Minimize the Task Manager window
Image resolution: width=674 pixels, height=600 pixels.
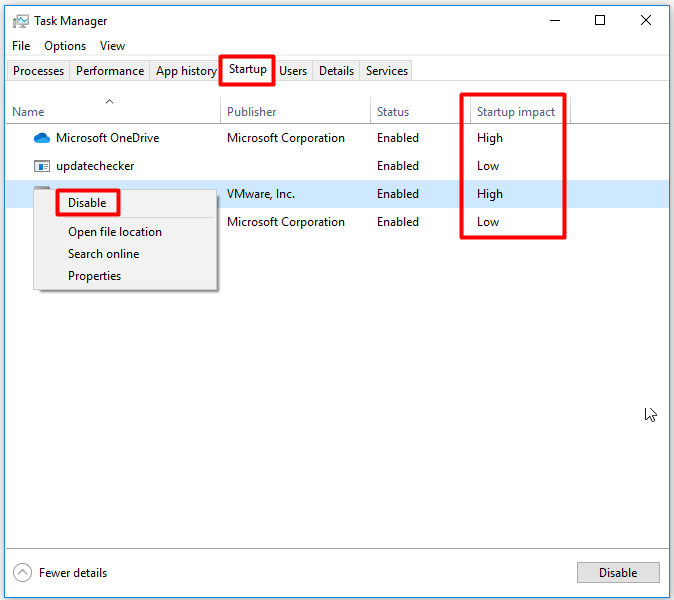tap(555, 20)
